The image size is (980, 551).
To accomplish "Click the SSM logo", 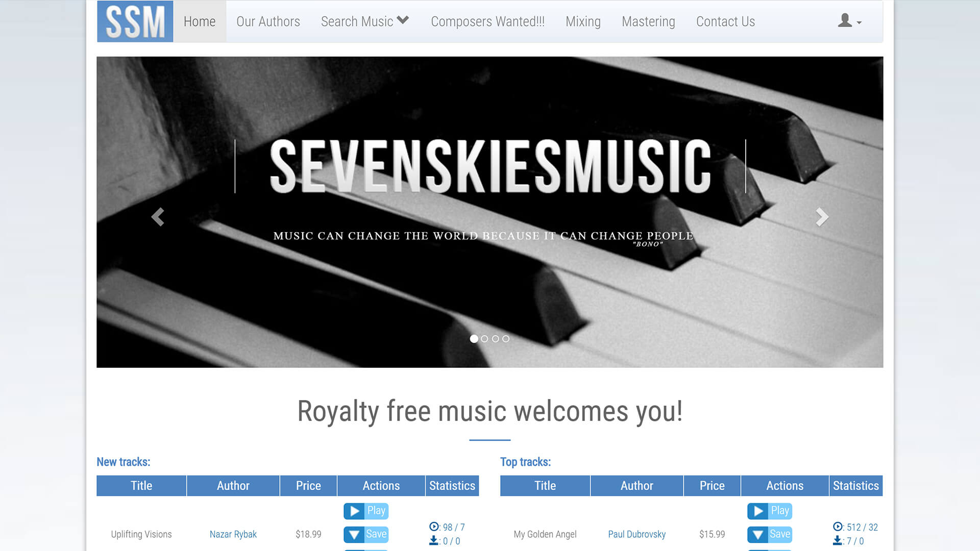I will 135,21.
